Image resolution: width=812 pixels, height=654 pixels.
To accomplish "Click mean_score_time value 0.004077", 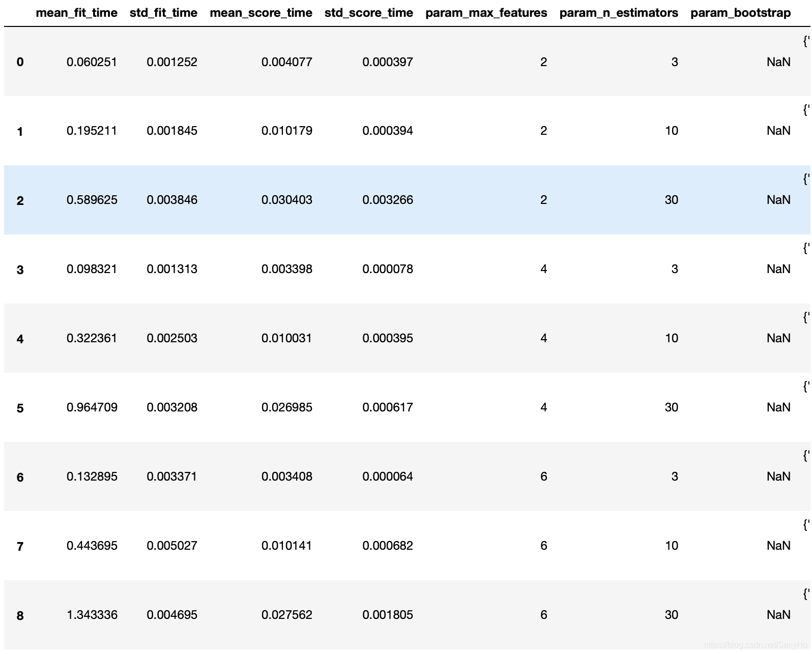I will (287, 62).
